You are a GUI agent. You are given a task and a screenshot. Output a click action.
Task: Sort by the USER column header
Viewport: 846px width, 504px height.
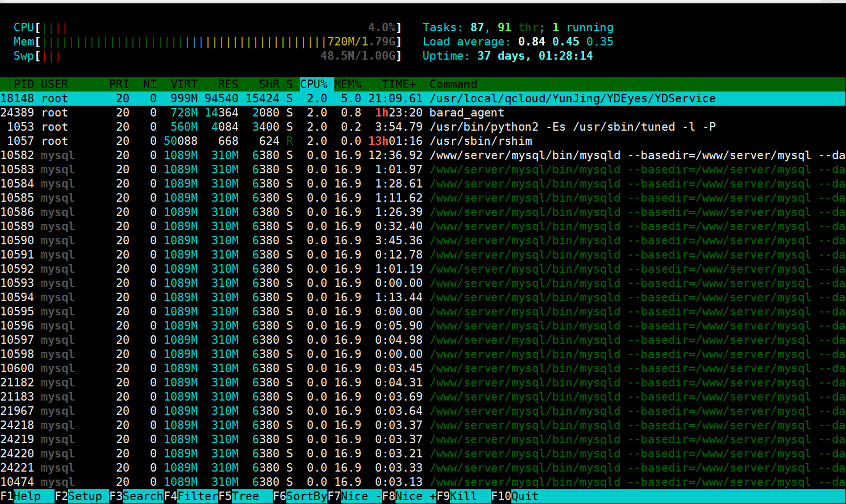click(x=55, y=84)
